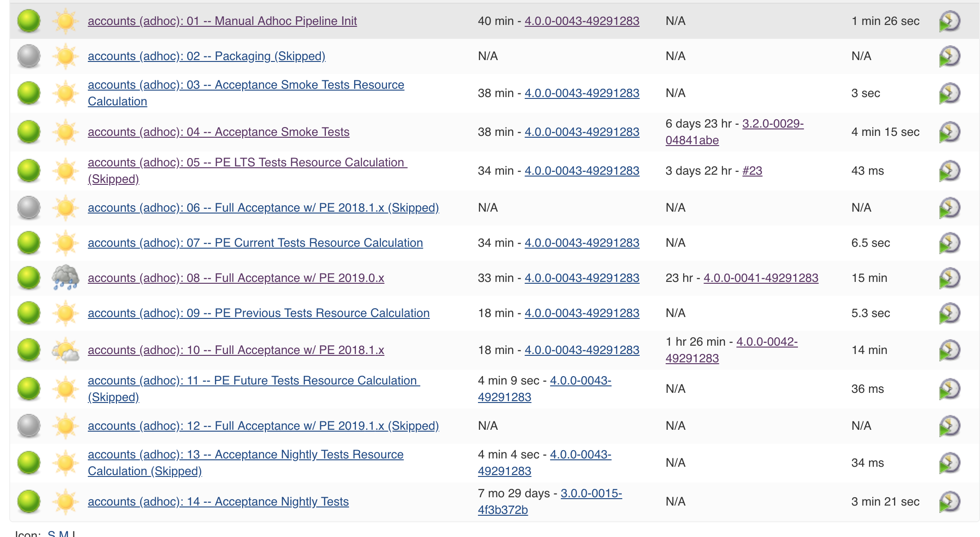The image size is (980, 537).
Task: Schedule build for 10 Full Acceptance PE 2018.1.x
Action: coord(949,350)
